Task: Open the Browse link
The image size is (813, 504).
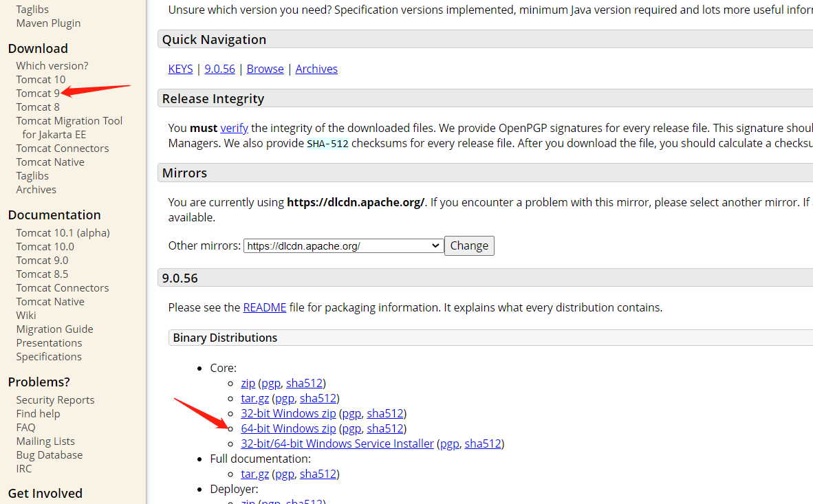Action: pos(265,69)
